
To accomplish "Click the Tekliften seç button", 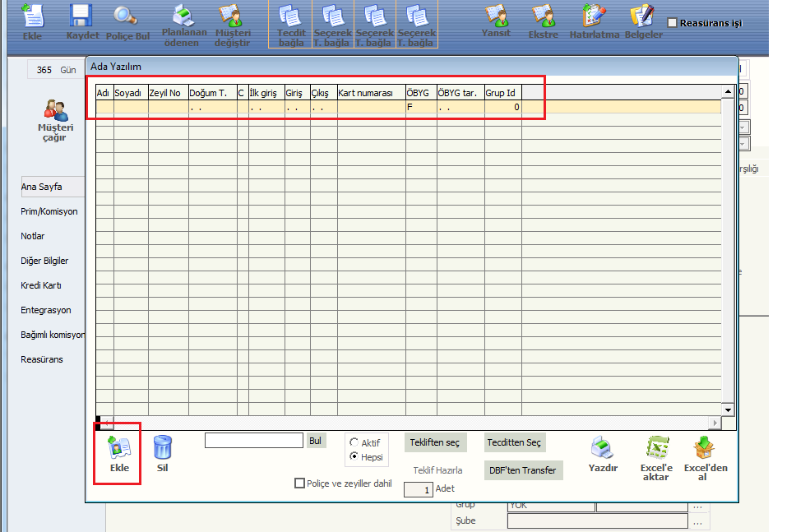I will 434,442.
